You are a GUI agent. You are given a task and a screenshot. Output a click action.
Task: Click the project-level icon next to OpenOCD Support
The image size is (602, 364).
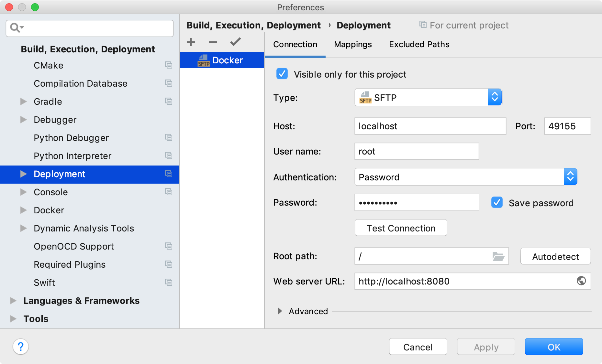click(169, 246)
